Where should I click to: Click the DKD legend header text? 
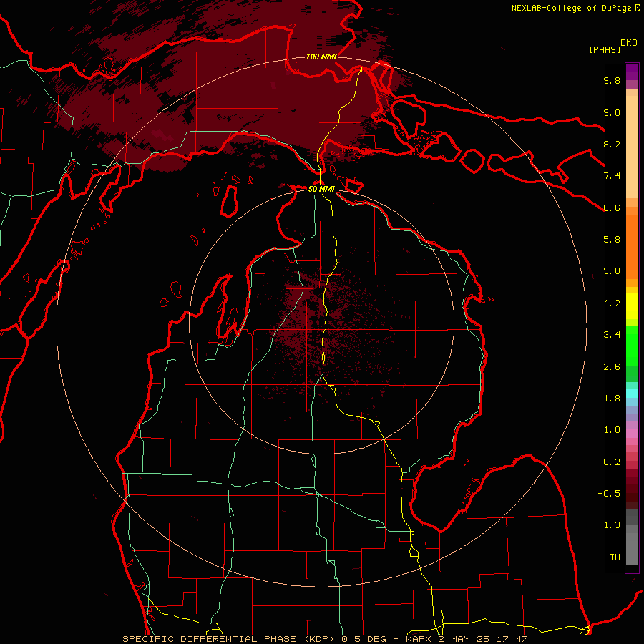(629, 43)
